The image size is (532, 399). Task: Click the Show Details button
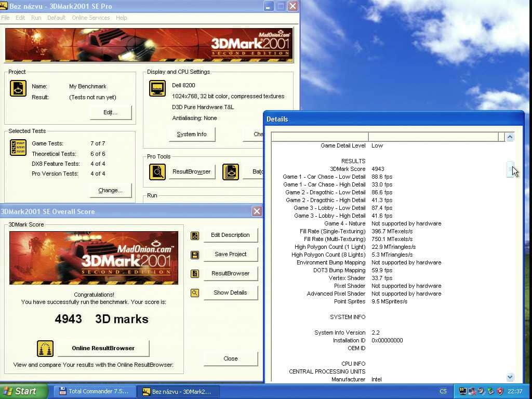click(x=230, y=293)
